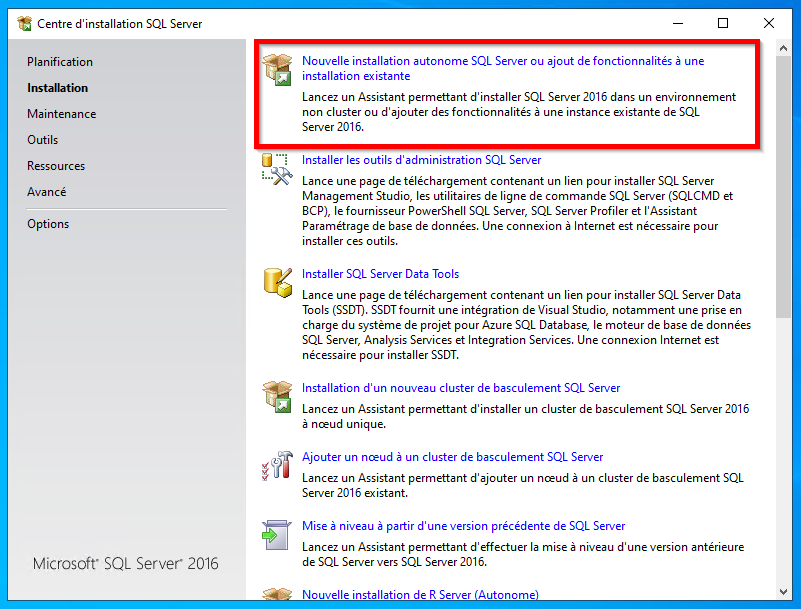
Task: Minimize the Centre d'installation SQL Server window
Action: [678, 24]
